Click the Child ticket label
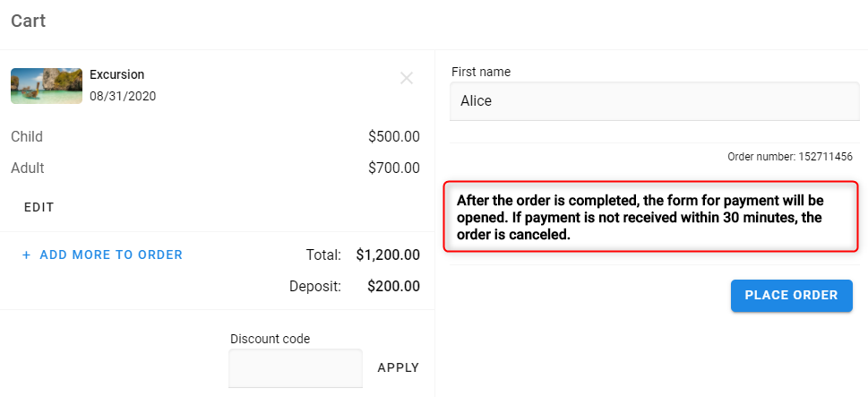Screen dimensions: 868x397 pos(27,137)
